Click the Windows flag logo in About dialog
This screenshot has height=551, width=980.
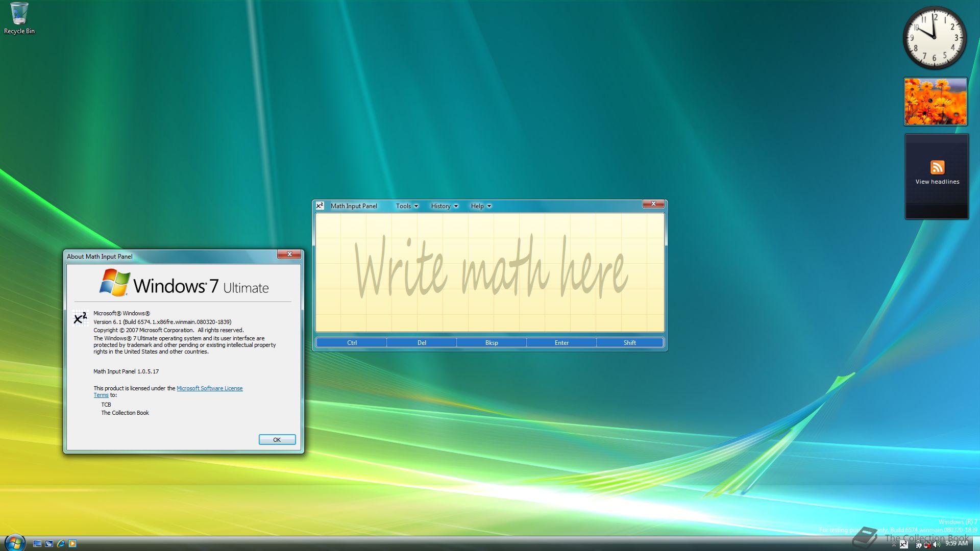point(115,283)
